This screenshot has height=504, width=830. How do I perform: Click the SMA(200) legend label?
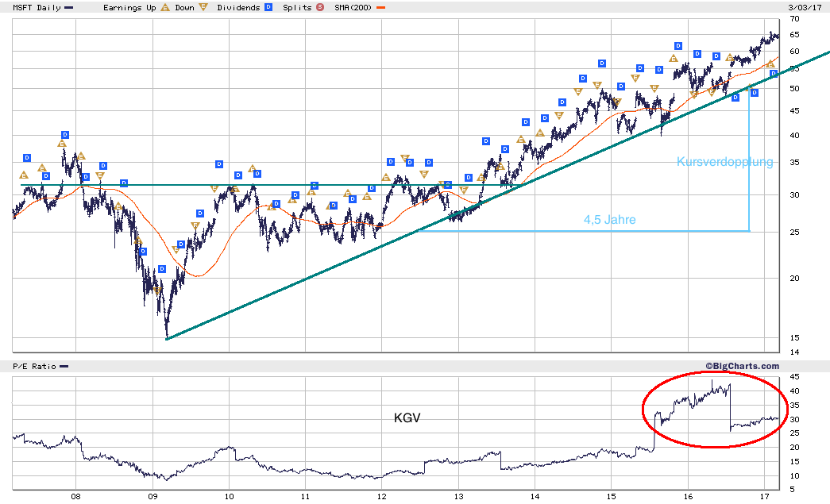pos(353,7)
